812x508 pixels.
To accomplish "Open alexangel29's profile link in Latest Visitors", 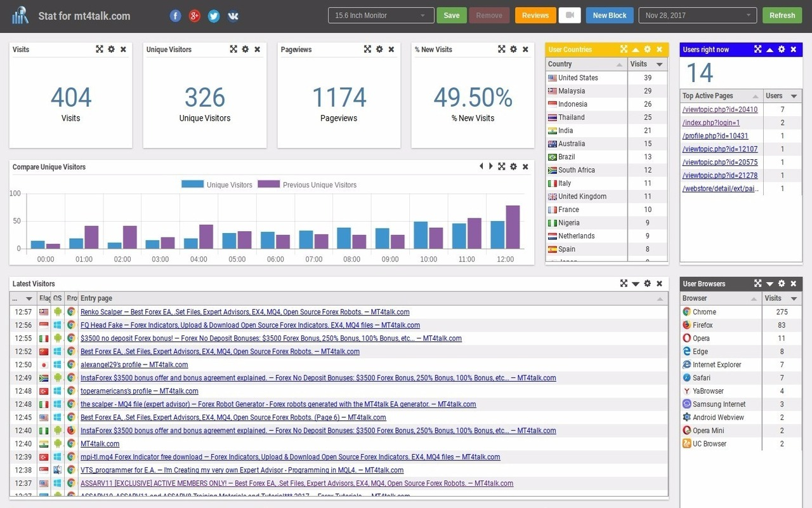I will tap(133, 364).
